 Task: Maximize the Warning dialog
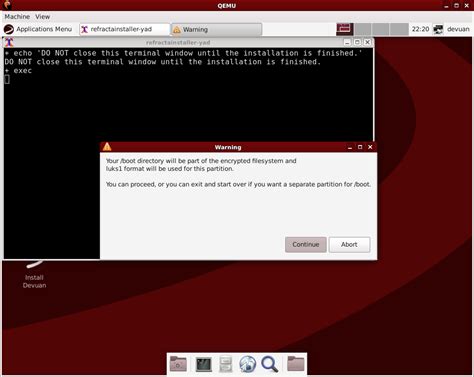tap(360, 147)
